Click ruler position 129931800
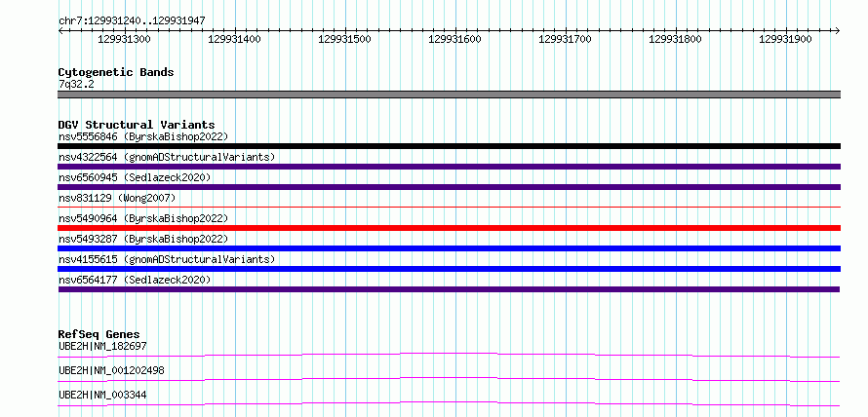Screen dimensions: 868x417 675,39
